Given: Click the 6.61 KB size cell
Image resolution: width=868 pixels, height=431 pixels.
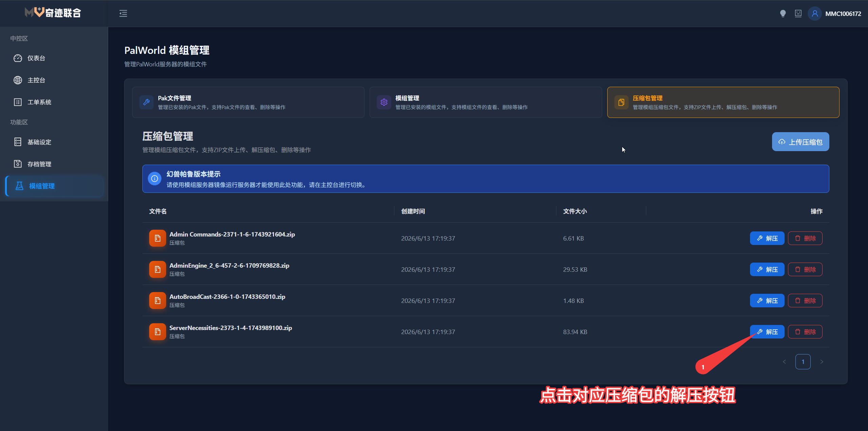Looking at the screenshot, I should tap(573, 239).
